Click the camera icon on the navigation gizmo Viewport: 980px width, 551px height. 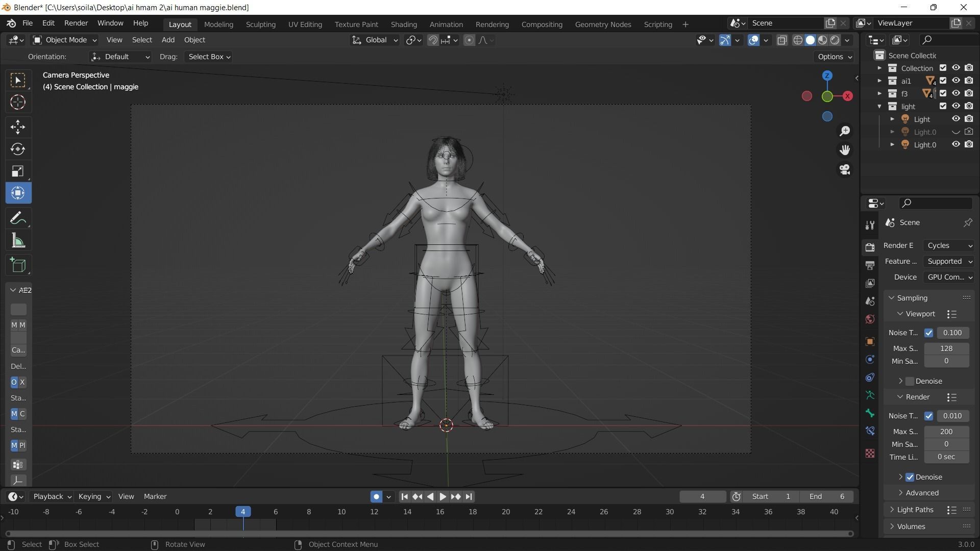(x=845, y=169)
